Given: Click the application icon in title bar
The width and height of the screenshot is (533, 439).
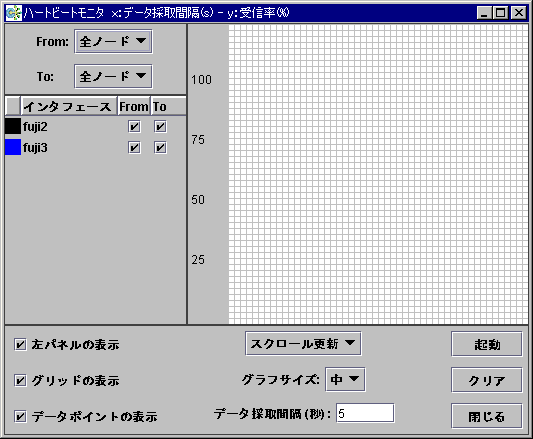Looking at the screenshot, I should 14,13.
